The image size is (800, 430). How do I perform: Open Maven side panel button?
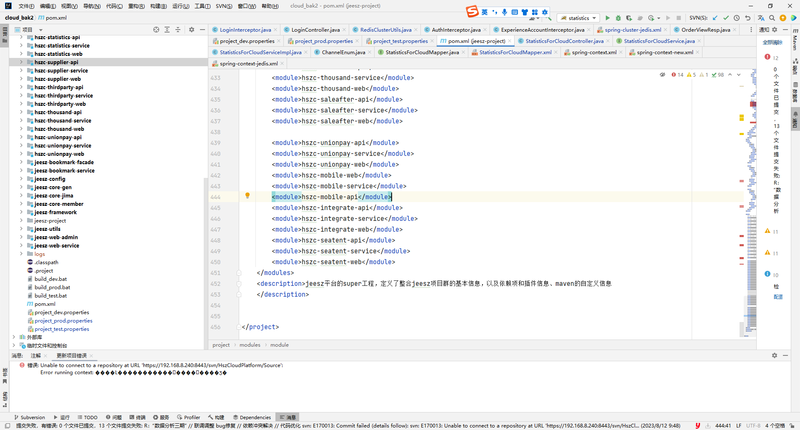coord(795,41)
